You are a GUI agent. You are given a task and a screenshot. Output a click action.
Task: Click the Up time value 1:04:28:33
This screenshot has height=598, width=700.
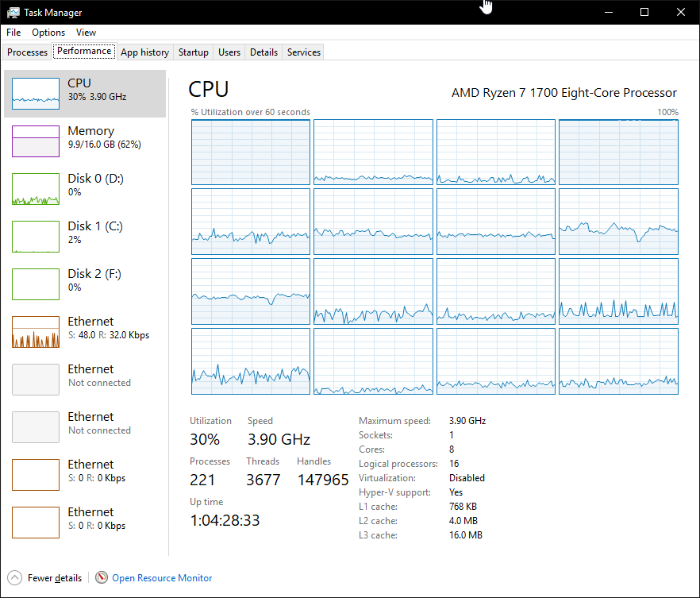225,520
